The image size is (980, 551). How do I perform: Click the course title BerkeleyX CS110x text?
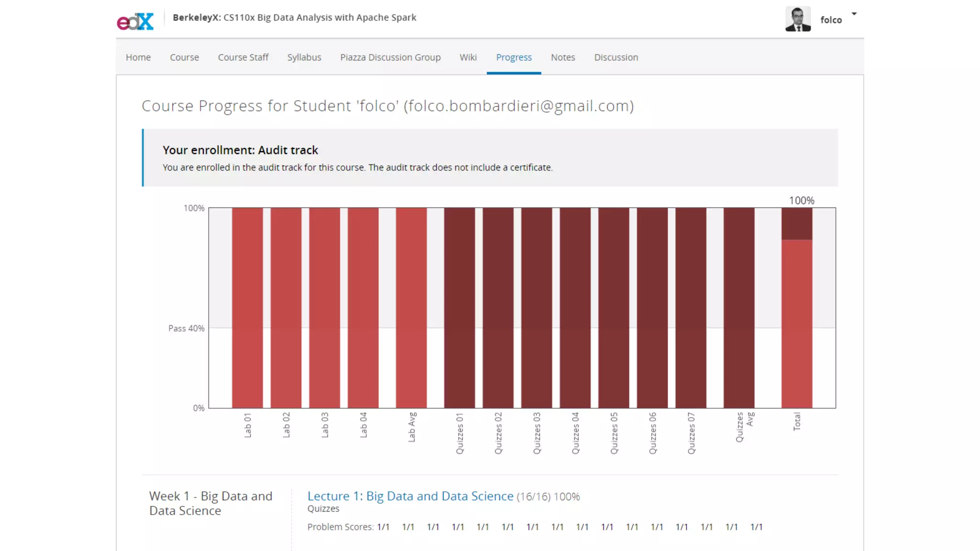(x=294, y=18)
